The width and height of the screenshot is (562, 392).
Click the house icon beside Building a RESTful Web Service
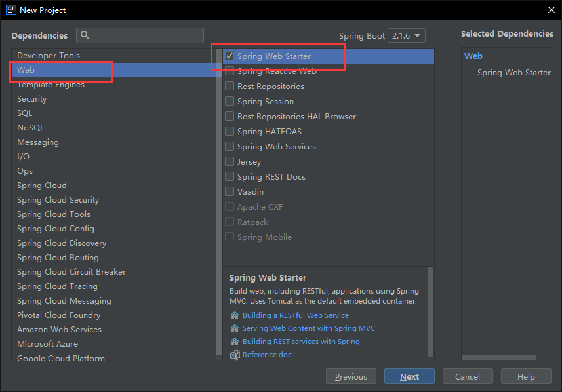click(235, 315)
